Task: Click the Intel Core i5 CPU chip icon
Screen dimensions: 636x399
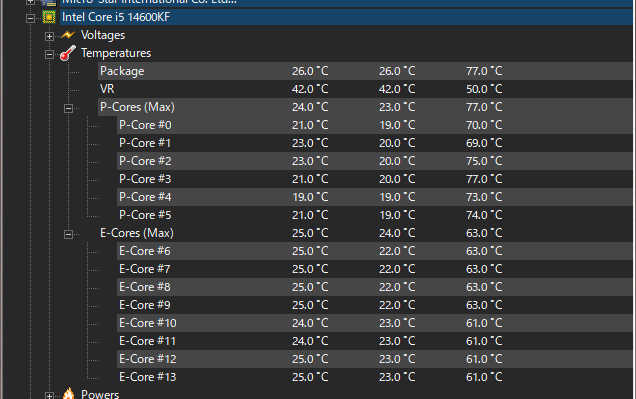Action: [49, 17]
